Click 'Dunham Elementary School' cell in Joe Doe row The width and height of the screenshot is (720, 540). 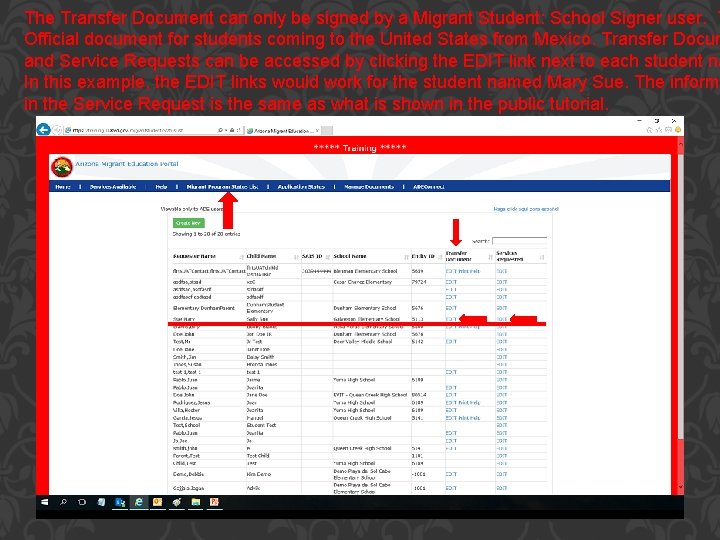[x=365, y=334]
